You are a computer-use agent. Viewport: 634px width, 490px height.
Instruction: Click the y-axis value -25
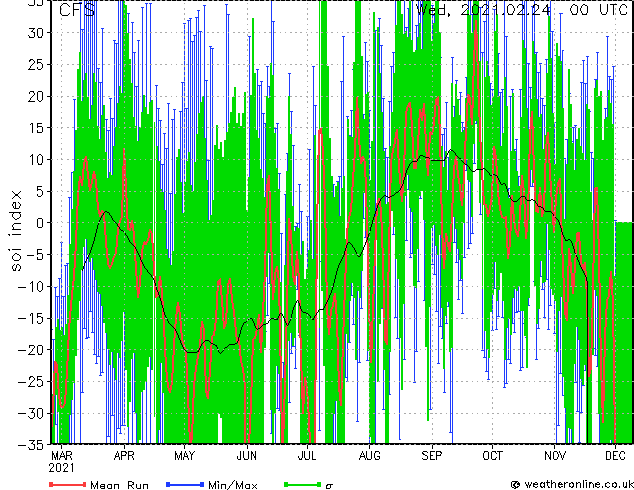point(32,381)
